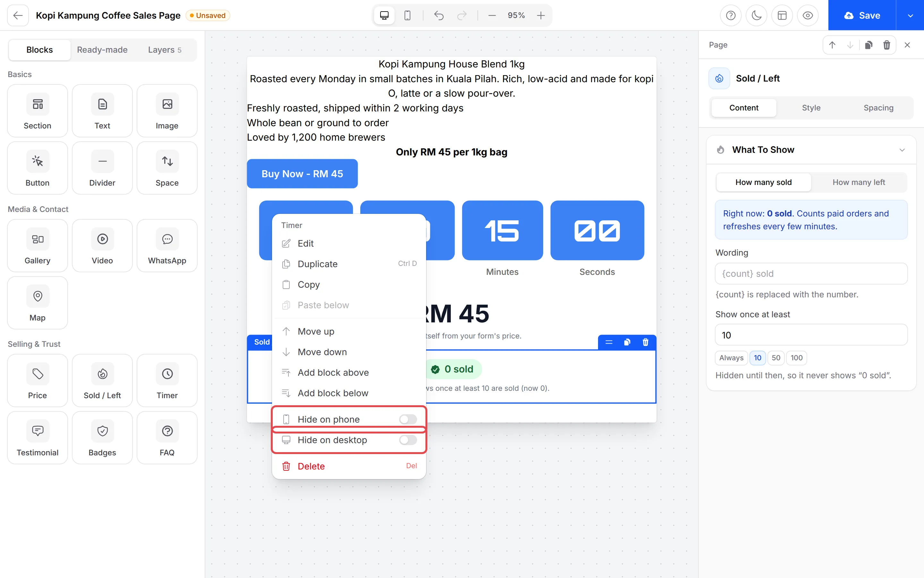Choose the Always threshold chip

tap(731, 358)
